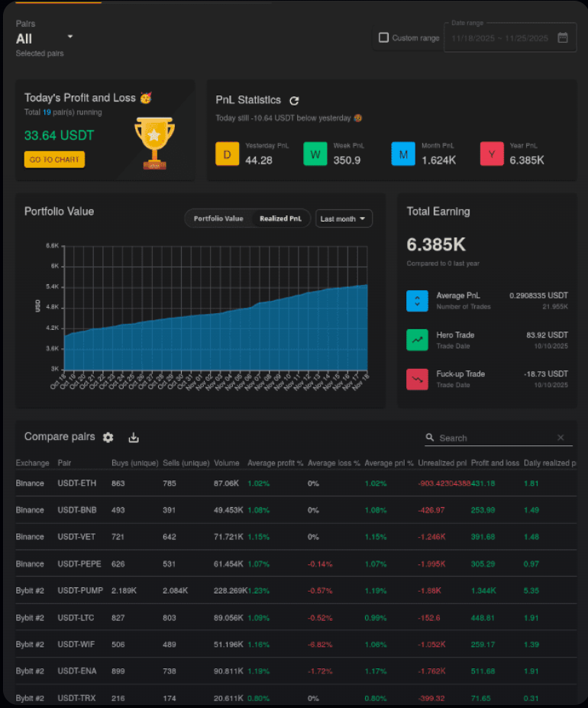Screen dimensions: 588x708
Task: Select the USDT-BNB pair cell
Action: pyautogui.click(x=77, y=509)
